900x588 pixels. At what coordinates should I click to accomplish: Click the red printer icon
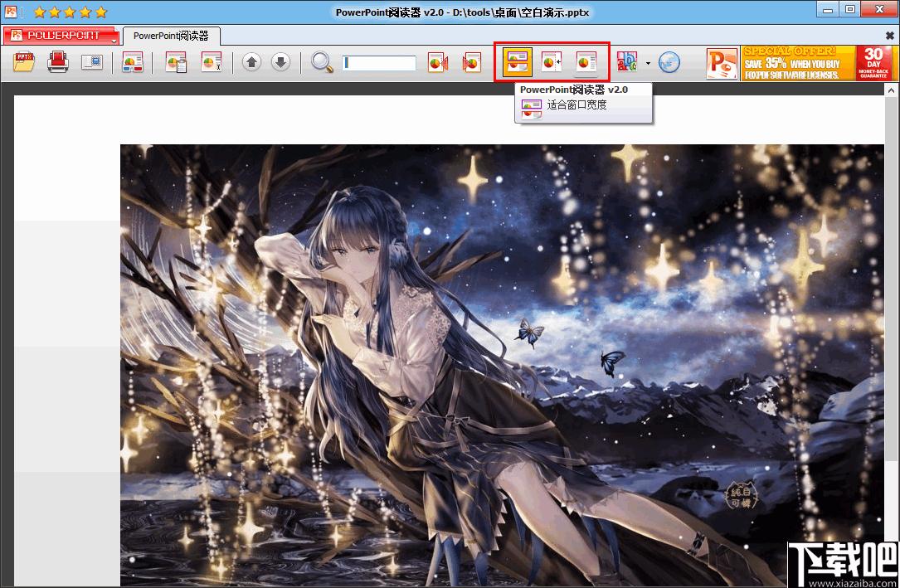[x=57, y=63]
